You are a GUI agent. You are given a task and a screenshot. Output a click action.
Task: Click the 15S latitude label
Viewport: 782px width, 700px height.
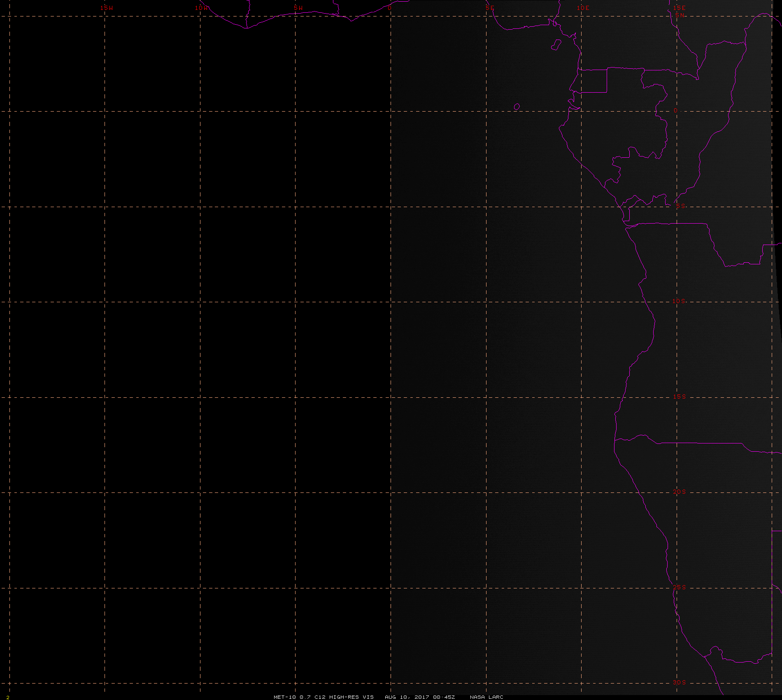[680, 397]
